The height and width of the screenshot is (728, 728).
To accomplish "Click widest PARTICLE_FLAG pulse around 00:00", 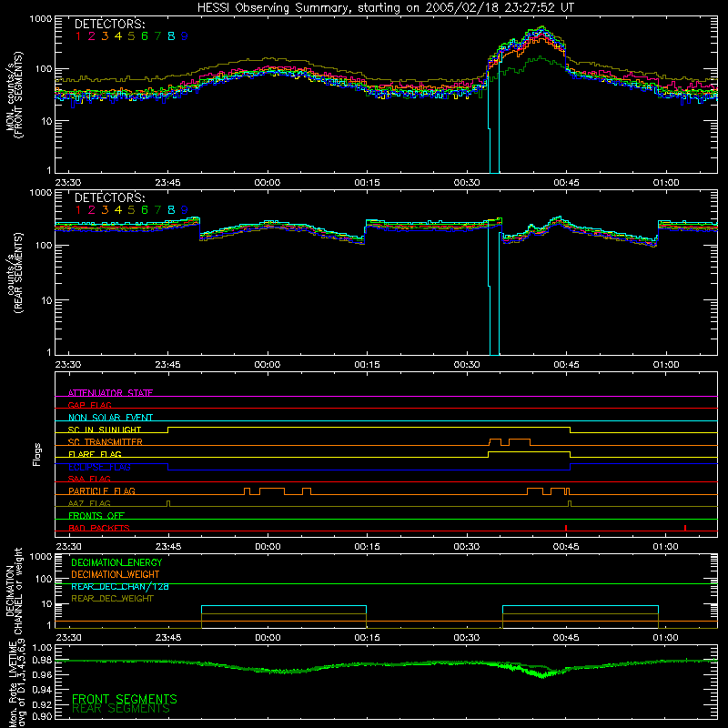I will click(272, 491).
